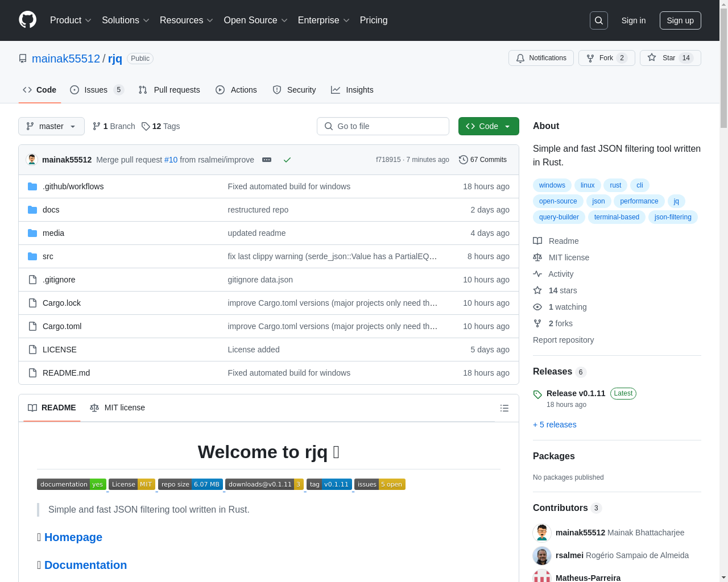Click the Documentation heading link
Image resolution: width=728 pixels, height=582 pixels.
[x=85, y=565]
